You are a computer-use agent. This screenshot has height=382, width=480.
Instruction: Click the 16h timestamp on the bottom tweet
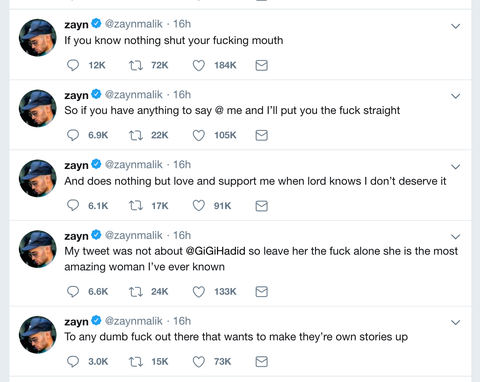[x=182, y=321]
